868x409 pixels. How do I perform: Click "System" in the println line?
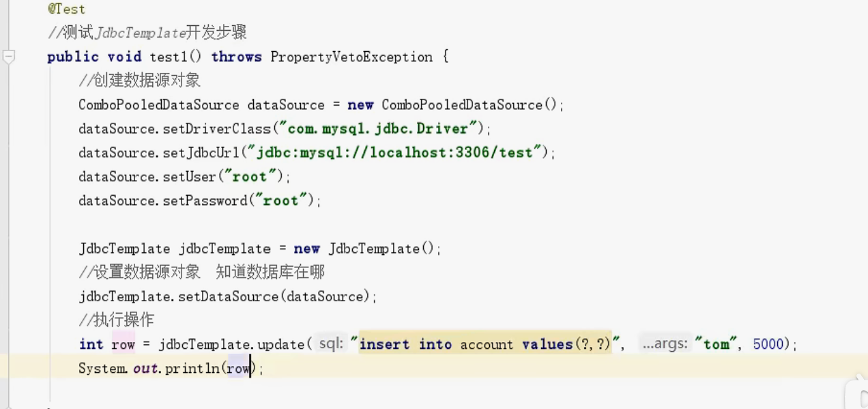102,369
